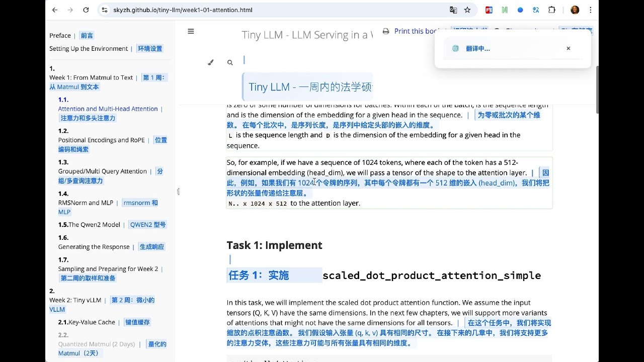Click Chinese translation '注意力和多头注意力'
Screen dimensions: 644x362
[88, 118]
